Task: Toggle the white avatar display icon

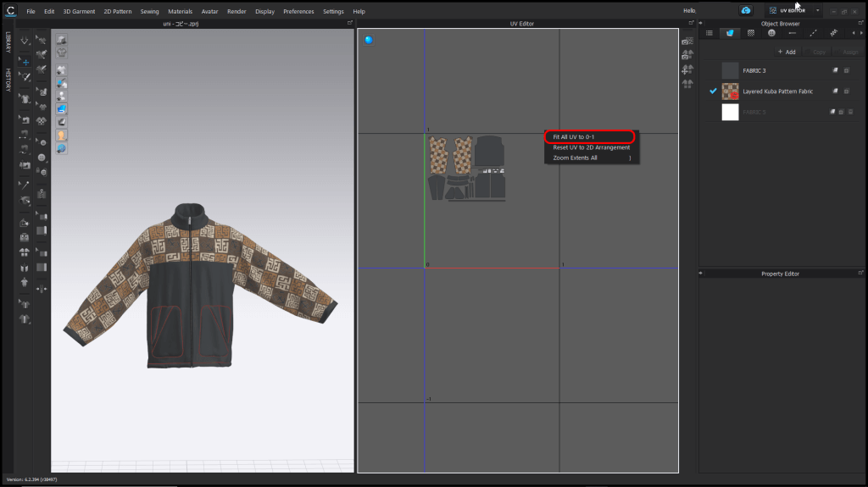Action: click(x=61, y=96)
